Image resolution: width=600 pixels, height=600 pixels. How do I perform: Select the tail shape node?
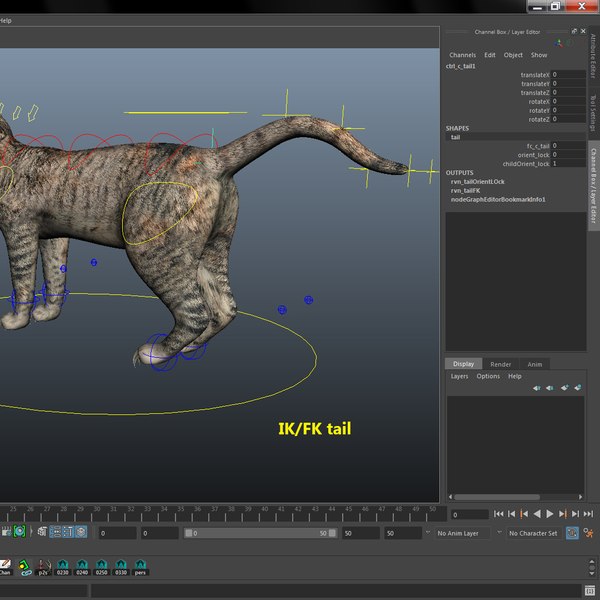(x=455, y=137)
